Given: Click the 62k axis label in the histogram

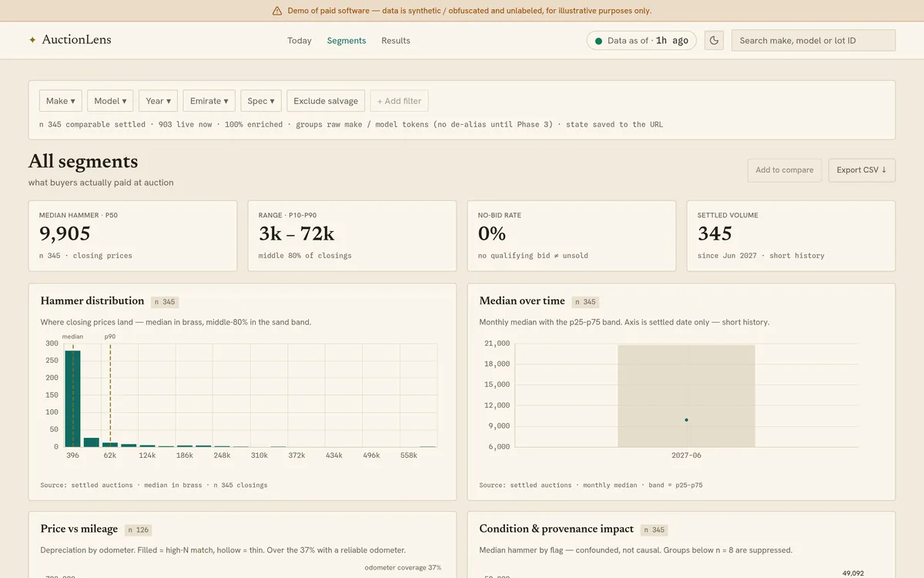Looking at the screenshot, I should pos(110,455).
